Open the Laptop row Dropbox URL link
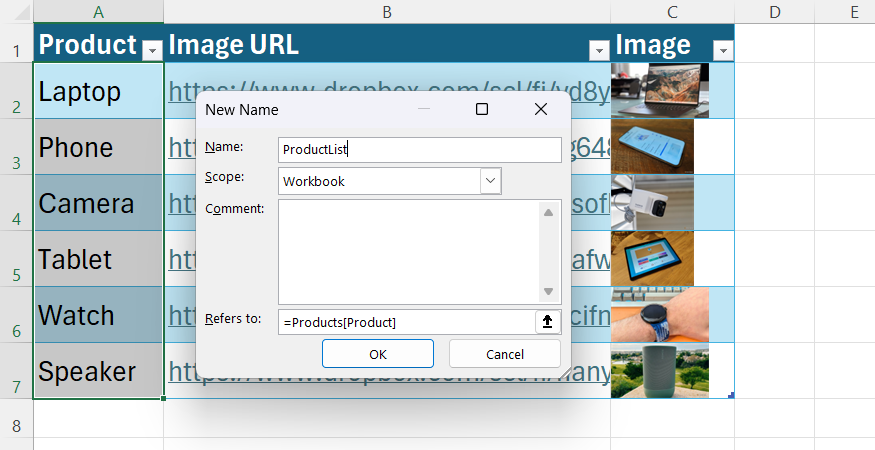875x450 pixels. pos(389,84)
